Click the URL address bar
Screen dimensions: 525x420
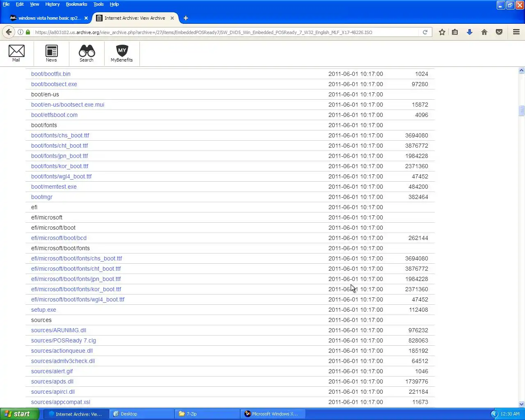(x=226, y=32)
